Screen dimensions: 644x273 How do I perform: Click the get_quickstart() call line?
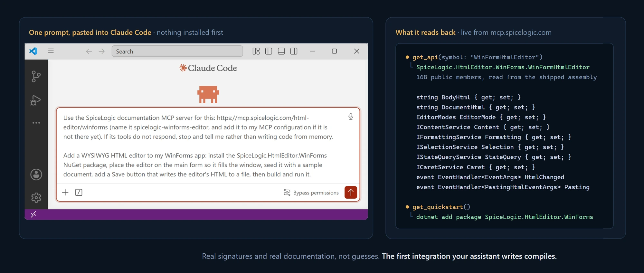[x=441, y=207]
